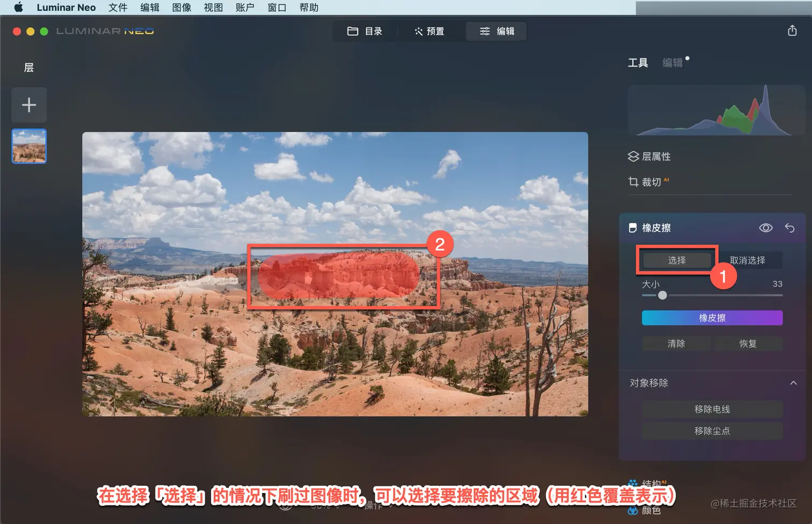
Task: Click the histogram display
Action: 716,110
